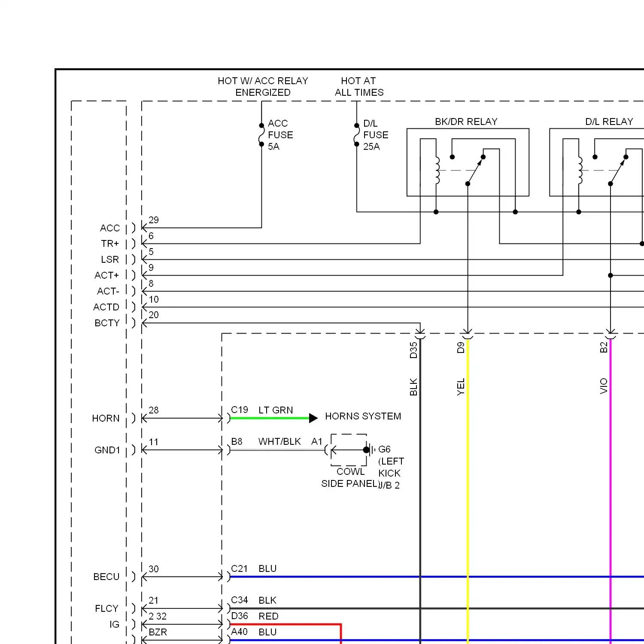Click connector label C19
Viewport: 644px width, 644px height.
[240, 410]
